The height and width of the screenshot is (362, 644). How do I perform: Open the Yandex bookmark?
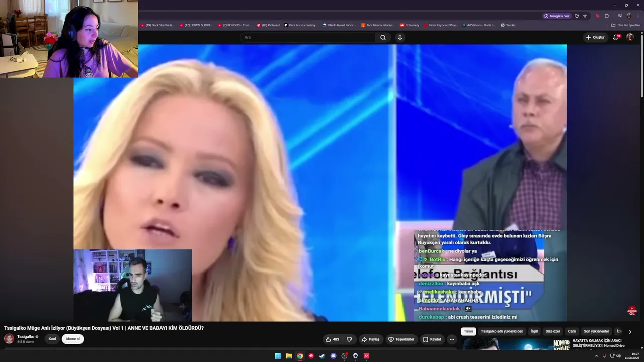[508, 25]
